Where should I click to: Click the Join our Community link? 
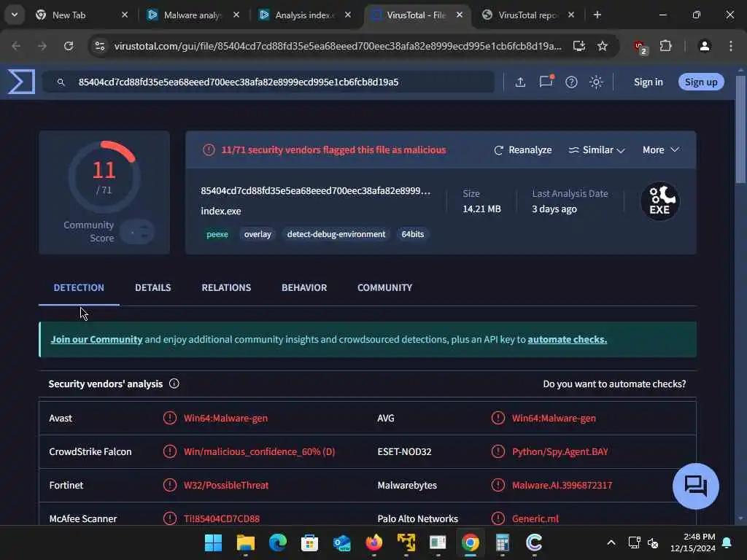point(97,340)
